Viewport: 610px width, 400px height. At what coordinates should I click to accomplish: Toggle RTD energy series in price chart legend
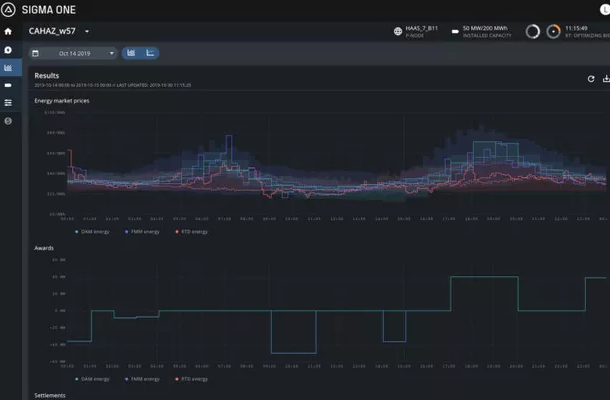coord(192,231)
